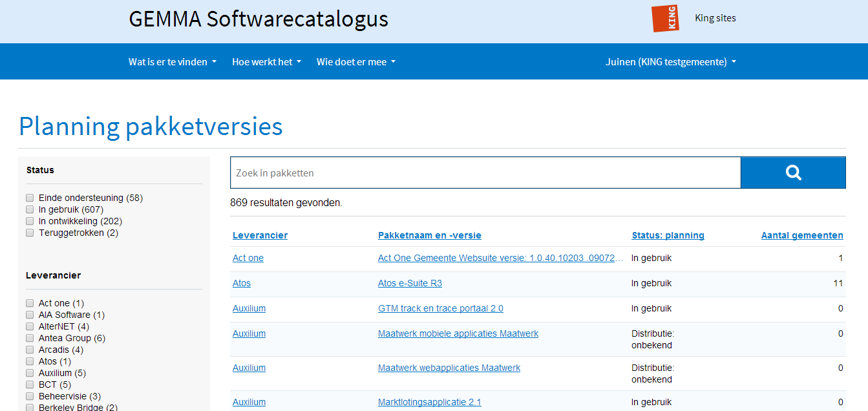The image size is (868, 411).
Task: Expand the Hoe werkt het menu
Action: point(266,62)
